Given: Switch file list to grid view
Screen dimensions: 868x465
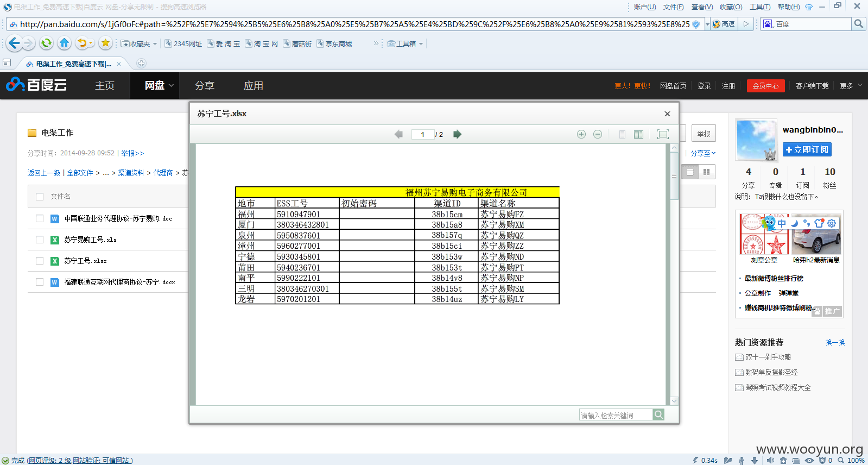Looking at the screenshot, I should [x=706, y=172].
